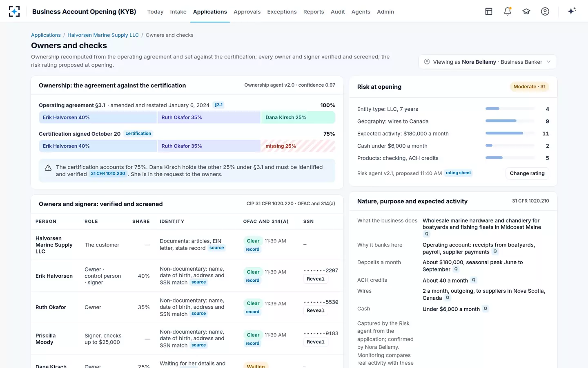Screen dimensions: 588x368
Task: Click the Geography: wires to Canada score bar
Action: [x=510, y=121]
